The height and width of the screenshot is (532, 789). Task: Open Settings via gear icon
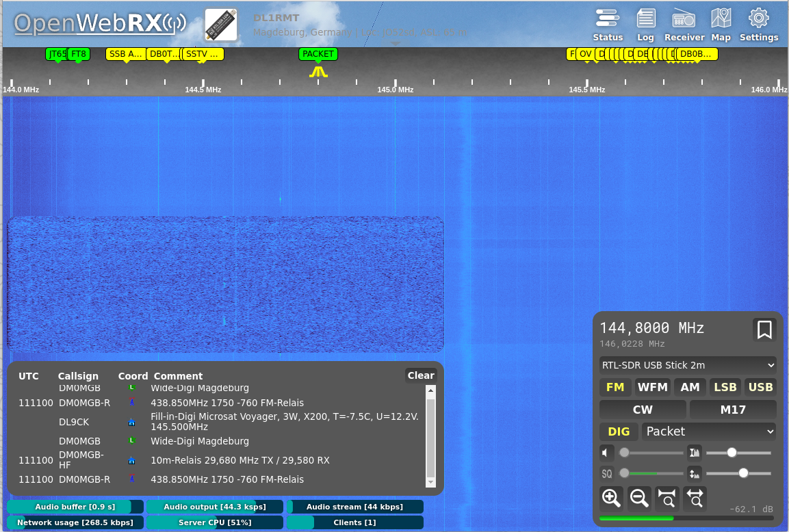tap(758, 25)
